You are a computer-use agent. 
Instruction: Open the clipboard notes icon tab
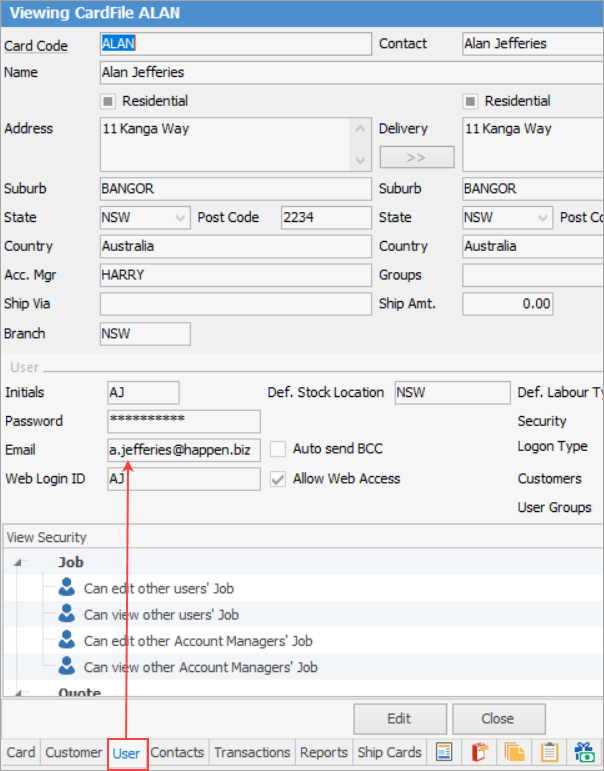(548, 752)
